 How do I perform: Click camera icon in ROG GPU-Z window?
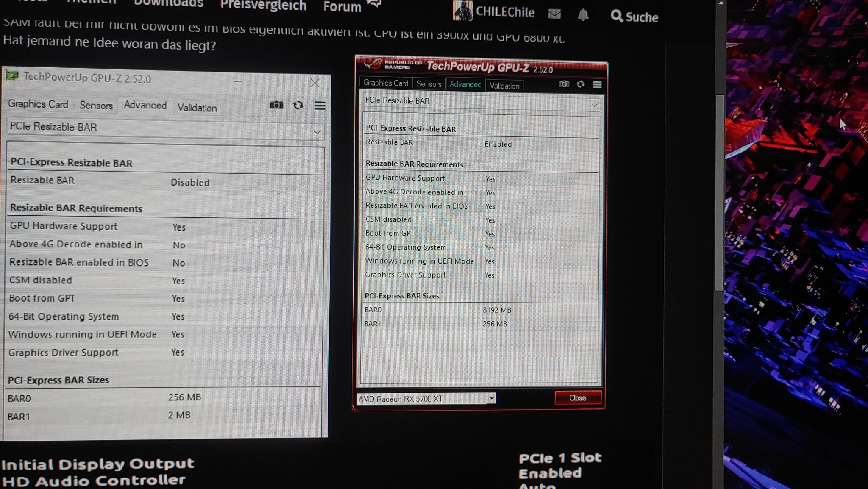tap(564, 84)
